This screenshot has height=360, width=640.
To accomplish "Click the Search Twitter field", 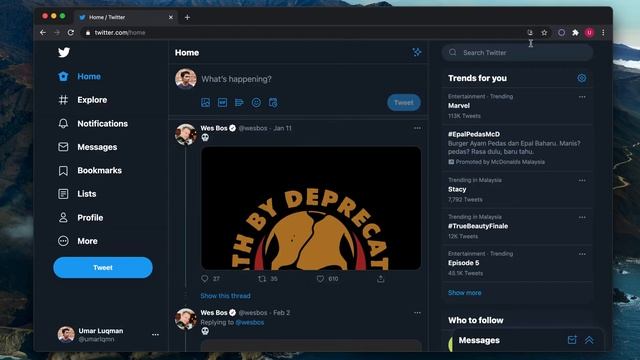I will [x=517, y=53].
